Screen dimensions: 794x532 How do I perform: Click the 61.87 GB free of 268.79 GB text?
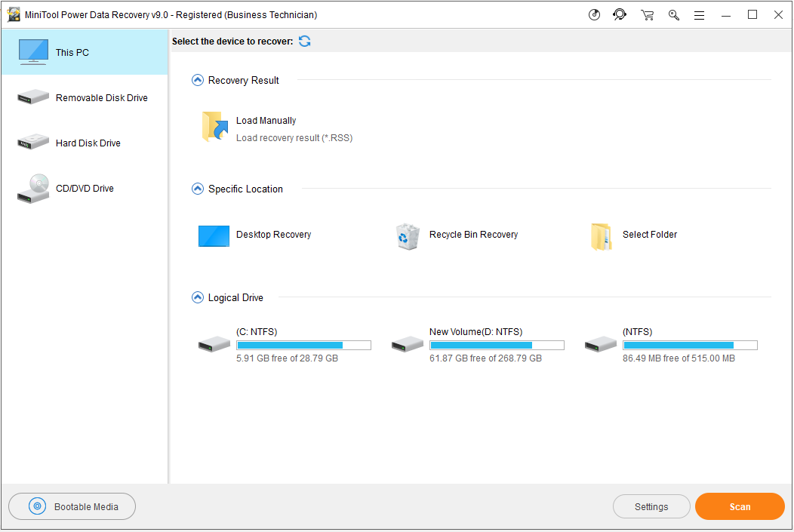click(485, 358)
